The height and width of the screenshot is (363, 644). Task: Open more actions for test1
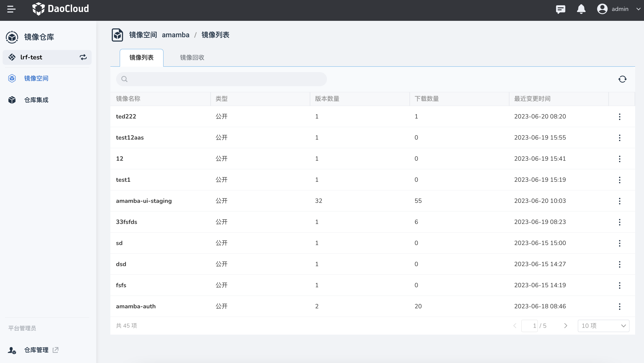pyautogui.click(x=620, y=180)
